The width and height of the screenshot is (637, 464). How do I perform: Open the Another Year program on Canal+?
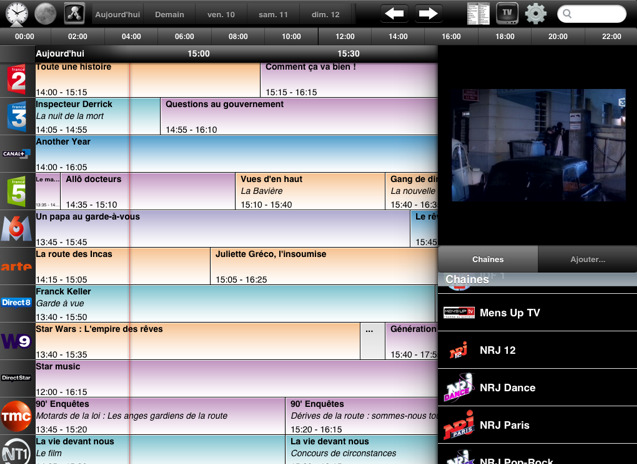click(x=236, y=154)
